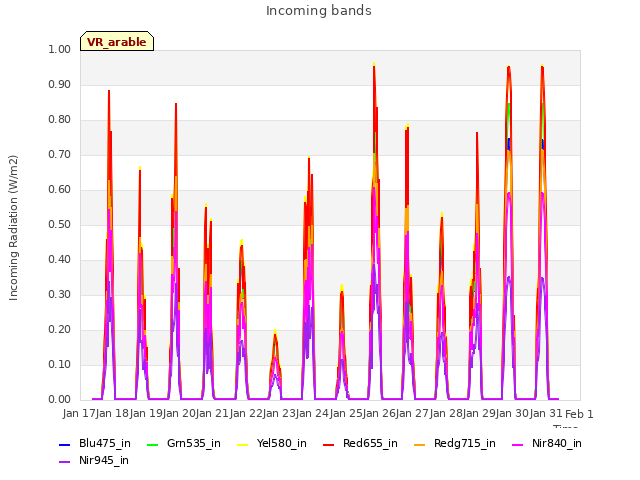640x480 pixels.
Task: Click the Incoming bands chart title
Action: tap(319, 11)
